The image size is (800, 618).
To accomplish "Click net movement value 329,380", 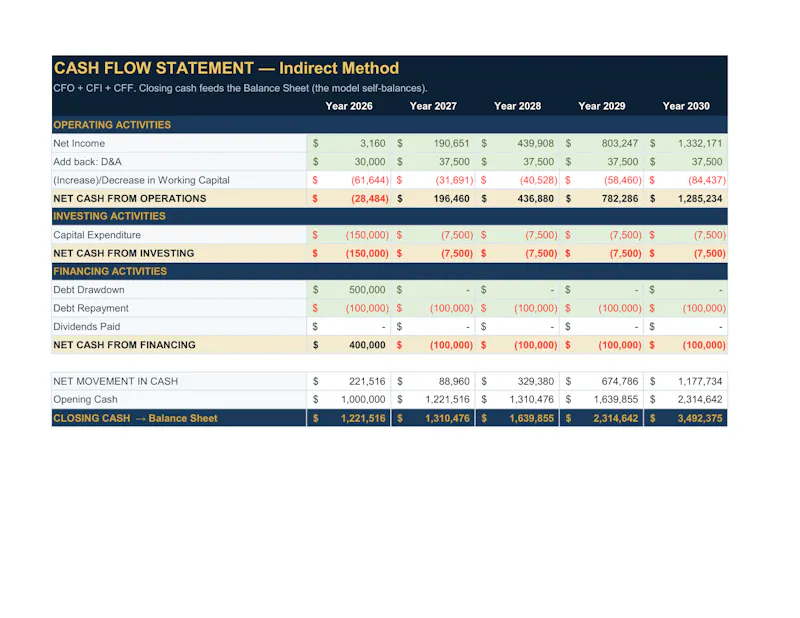I will tap(536, 382).
